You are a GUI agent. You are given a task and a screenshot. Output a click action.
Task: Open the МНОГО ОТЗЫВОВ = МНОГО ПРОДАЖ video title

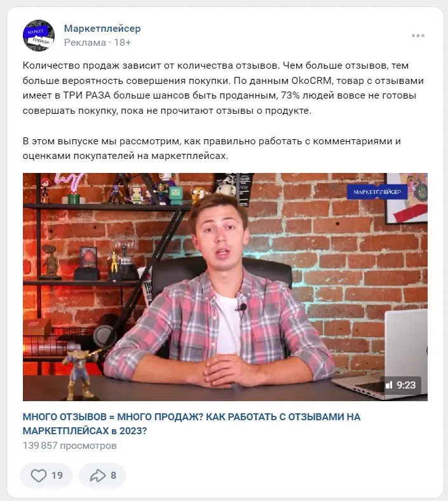pyautogui.click(x=191, y=423)
